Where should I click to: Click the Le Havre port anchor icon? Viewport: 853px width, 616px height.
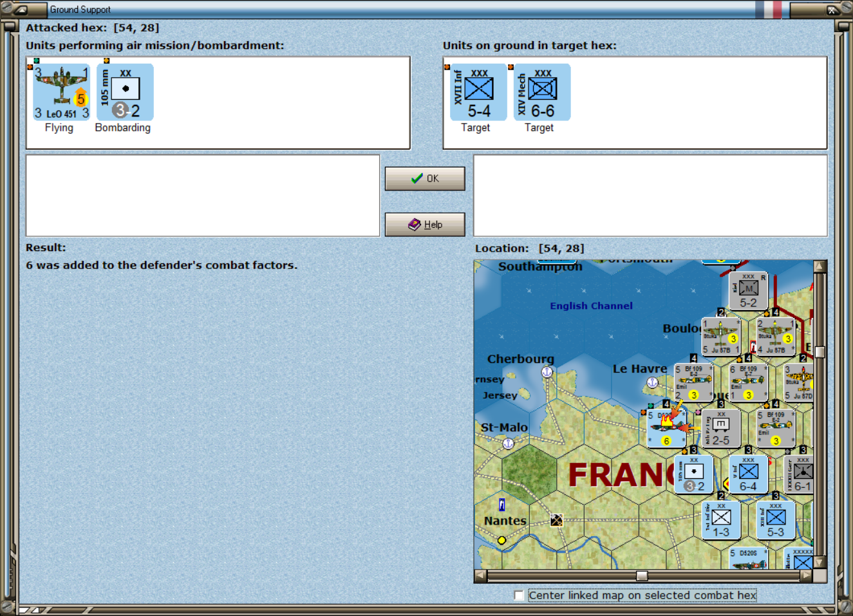652,382
